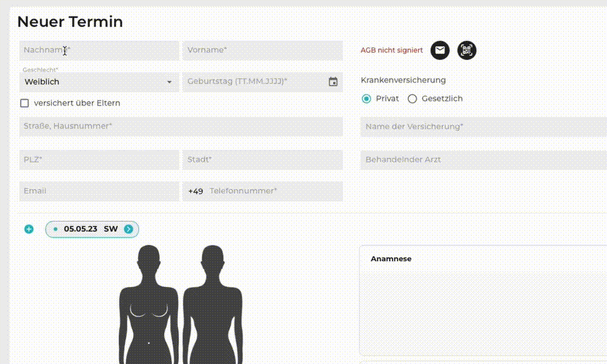
Task: Click the +49 country code prefix
Action: pos(195,191)
